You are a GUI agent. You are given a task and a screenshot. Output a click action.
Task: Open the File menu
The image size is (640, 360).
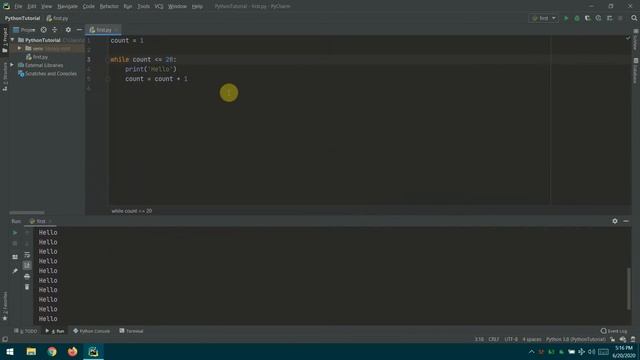[18, 7]
